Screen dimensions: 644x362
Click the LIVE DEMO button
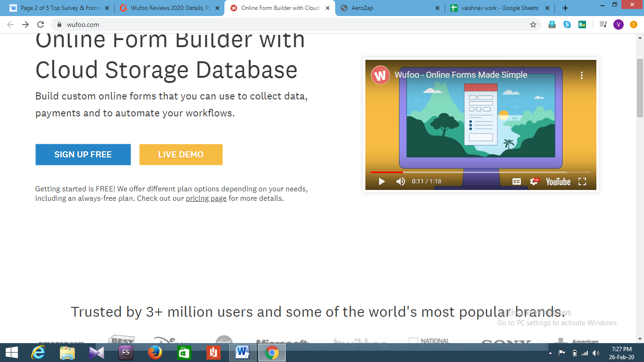click(x=181, y=155)
